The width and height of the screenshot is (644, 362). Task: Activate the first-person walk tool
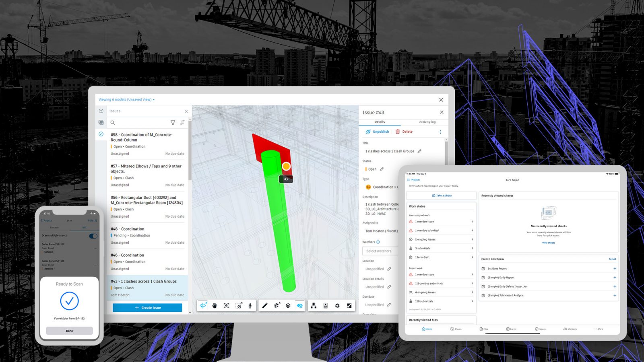point(250,306)
